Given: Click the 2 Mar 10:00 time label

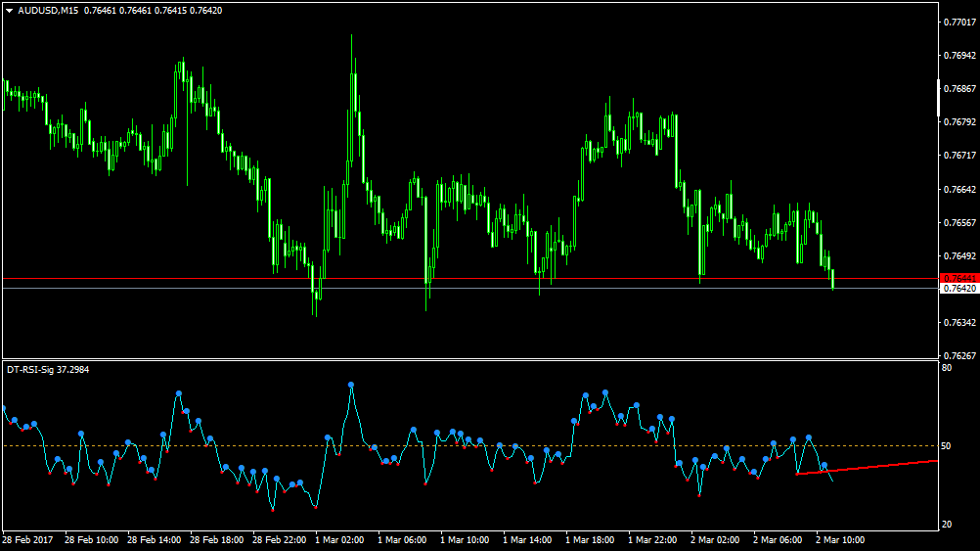Looking at the screenshot, I should (x=840, y=539).
